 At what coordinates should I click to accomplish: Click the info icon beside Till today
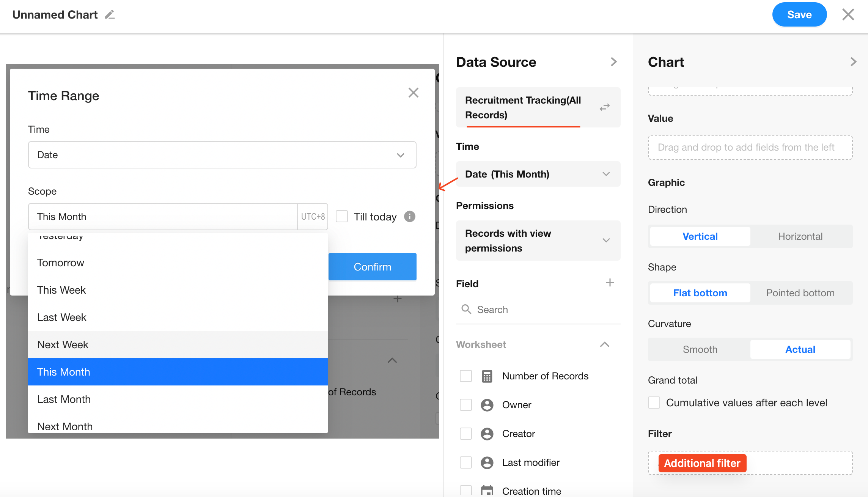(x=410, y=217)
